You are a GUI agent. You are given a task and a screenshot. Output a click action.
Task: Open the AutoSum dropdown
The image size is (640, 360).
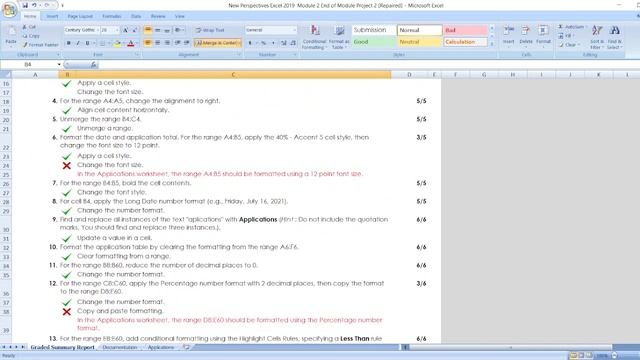click(x=587, y=27)
